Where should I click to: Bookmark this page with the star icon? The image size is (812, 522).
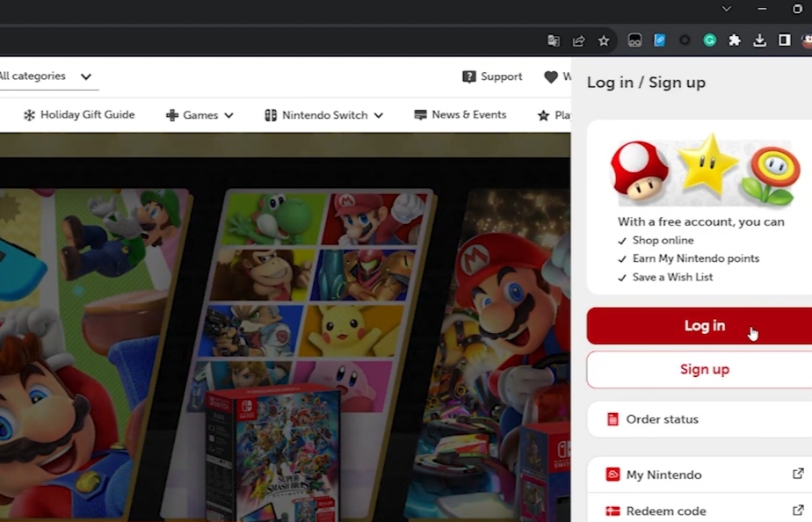coord(604,40)
